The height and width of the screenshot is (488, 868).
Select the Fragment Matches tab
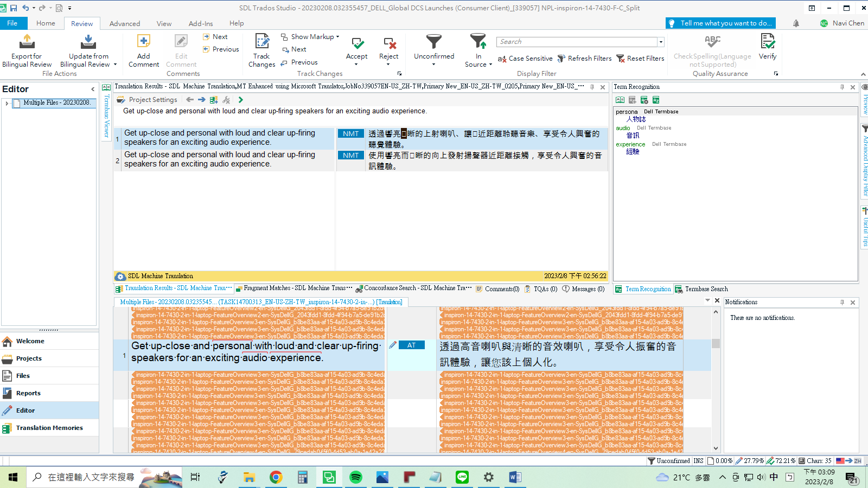tap(293, 288)
